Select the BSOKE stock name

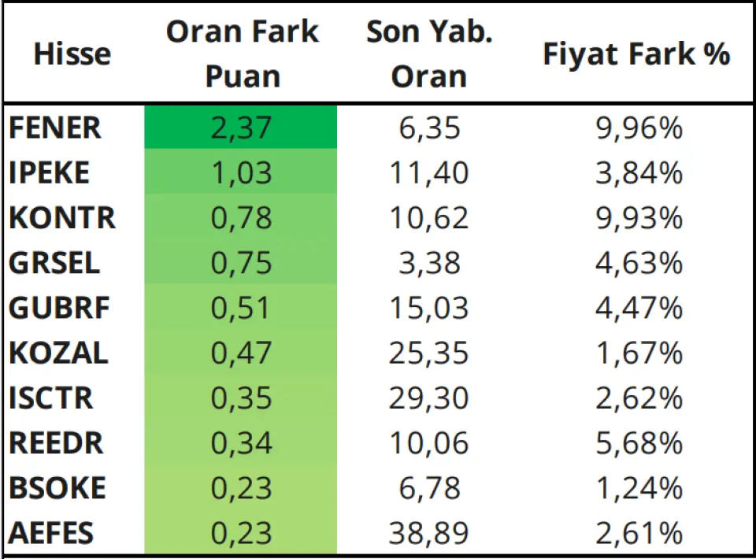(x=57, y=487)
